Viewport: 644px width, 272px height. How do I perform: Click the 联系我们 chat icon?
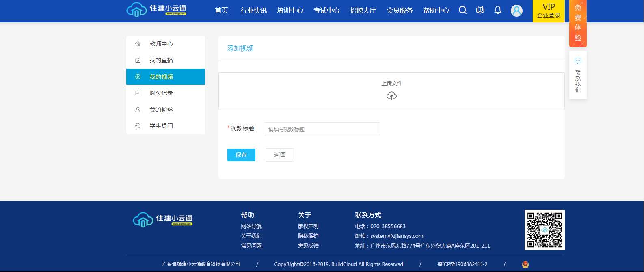(578, 61)
